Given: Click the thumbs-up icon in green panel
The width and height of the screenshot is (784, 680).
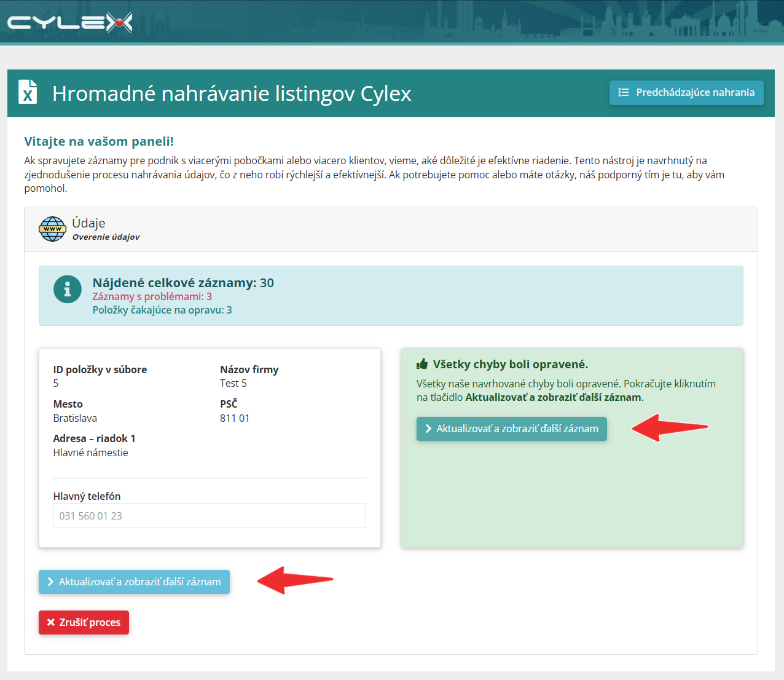Looking at the screenshot, I should pos(422,364).
